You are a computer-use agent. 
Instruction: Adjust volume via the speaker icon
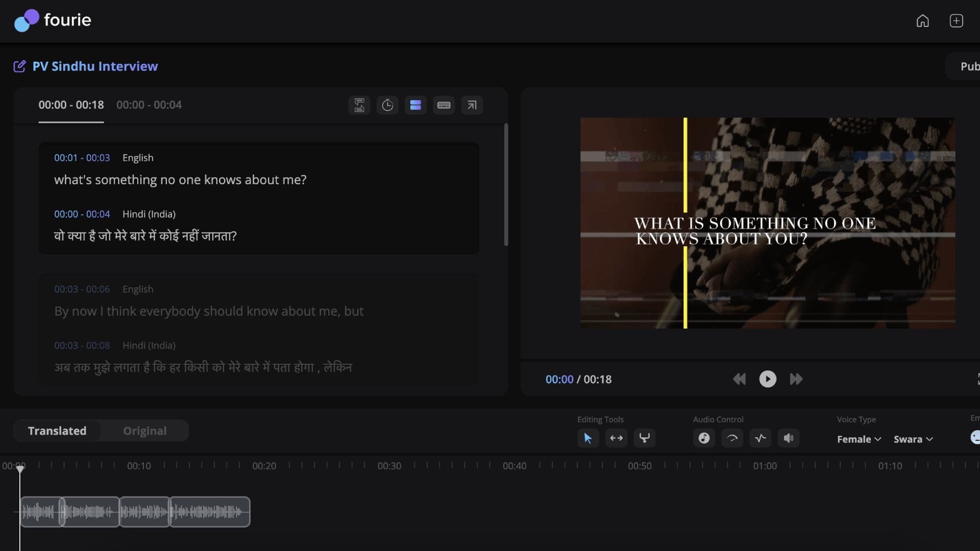coord(788,438)
